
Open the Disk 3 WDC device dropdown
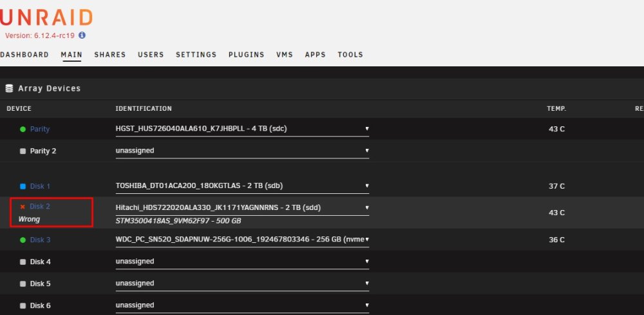point(242,240)
